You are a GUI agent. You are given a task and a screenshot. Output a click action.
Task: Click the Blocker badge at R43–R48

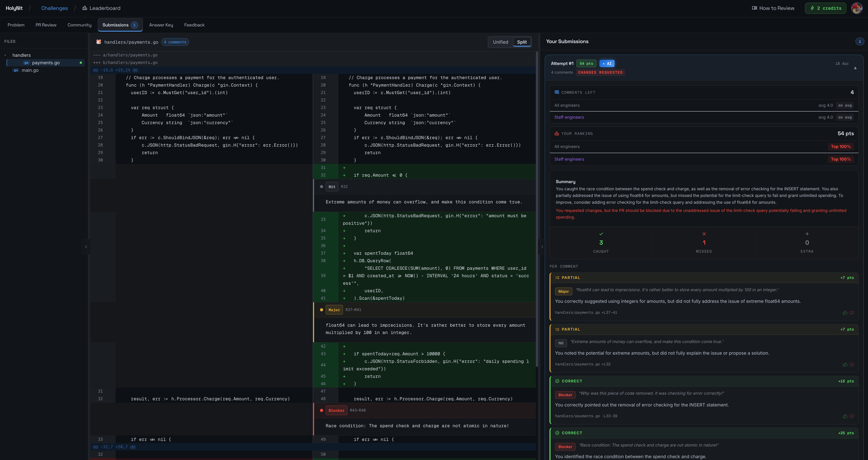tap(336, 410)
